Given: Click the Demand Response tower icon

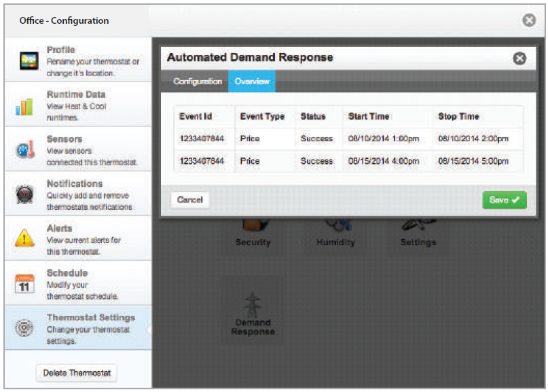Looking at the screenshot, I should pyautogui.click(x=253, y=304).
